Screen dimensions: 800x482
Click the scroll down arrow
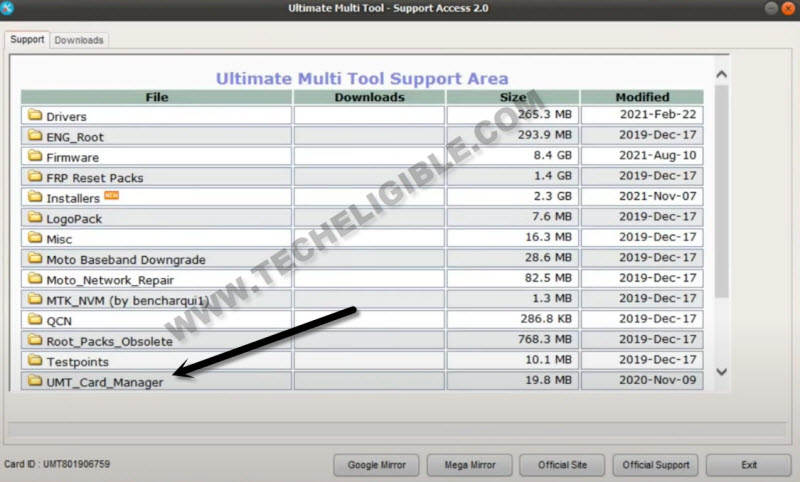(x=721, y=372)
